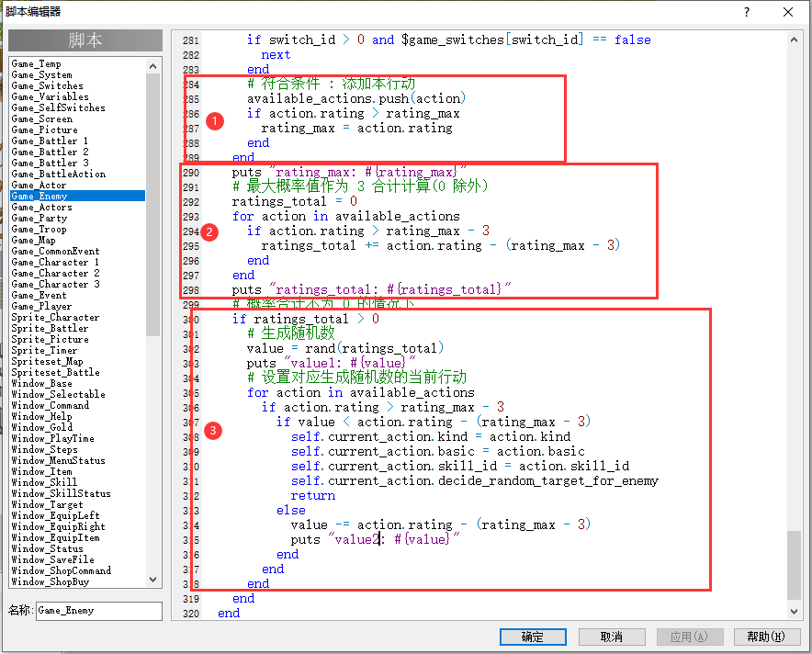Select Game_Picture script
This screenshot has height=654, width=812.
(x=44, y=130)
